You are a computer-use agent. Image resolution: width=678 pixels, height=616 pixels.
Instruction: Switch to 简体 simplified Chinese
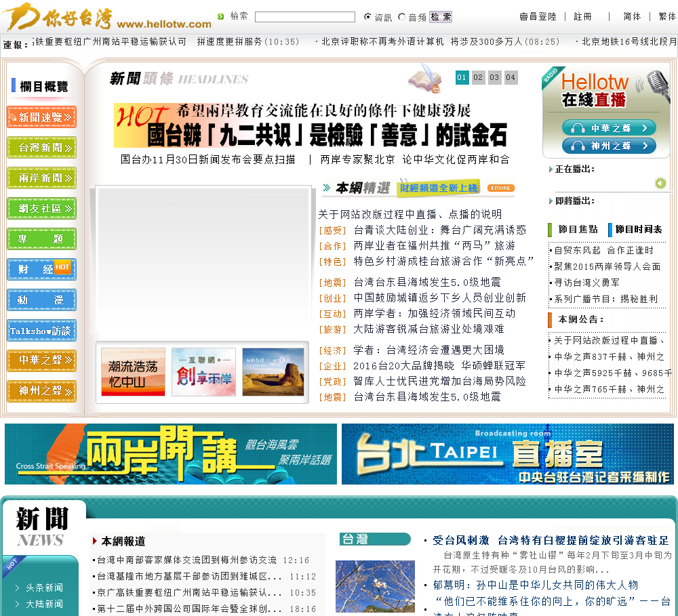[632, 17]
